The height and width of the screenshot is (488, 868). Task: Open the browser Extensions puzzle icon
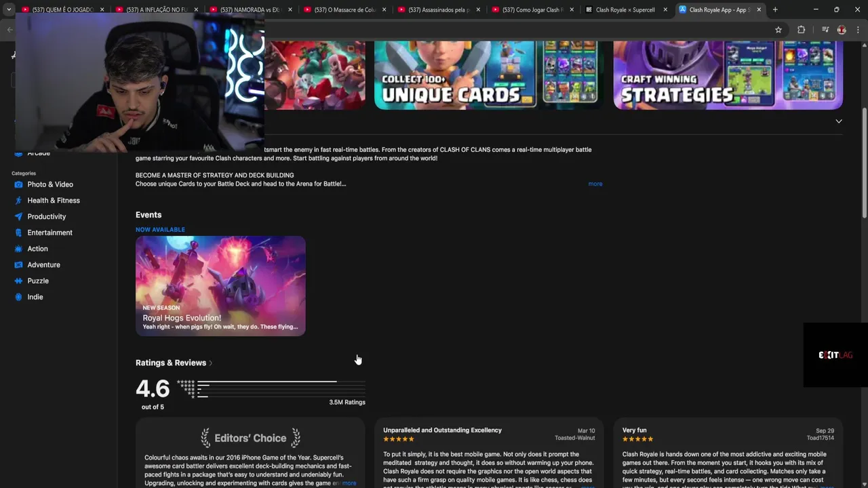point(801,30)
